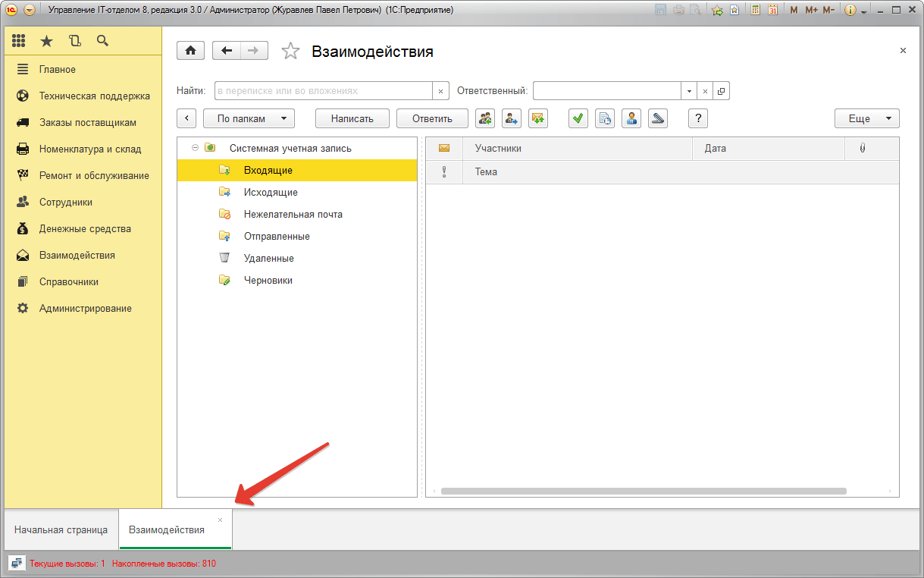
Task: Click the home page button
Action: pyautogui.click(x=190, y=51)
